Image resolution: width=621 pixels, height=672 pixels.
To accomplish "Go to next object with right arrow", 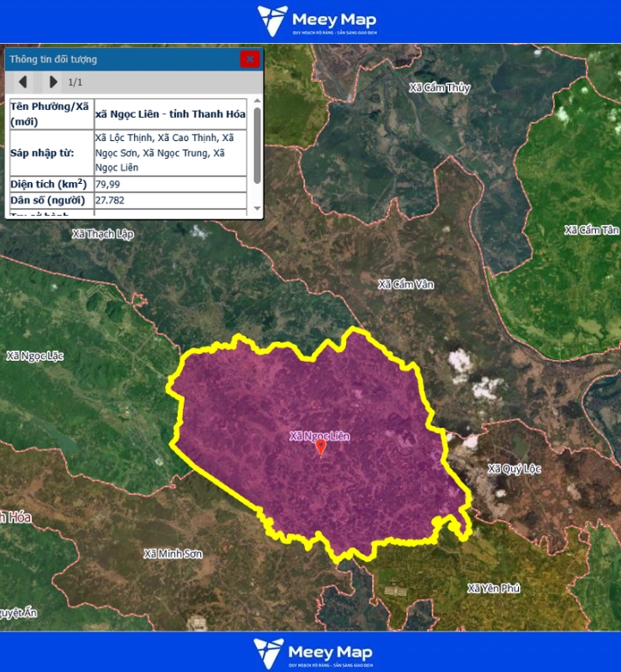I will 53,82.
